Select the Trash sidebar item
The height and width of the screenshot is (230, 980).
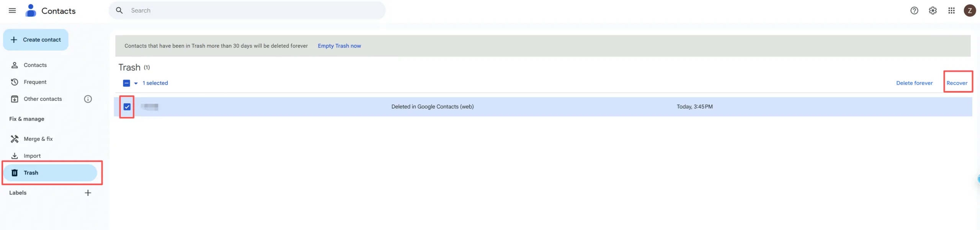50,173
